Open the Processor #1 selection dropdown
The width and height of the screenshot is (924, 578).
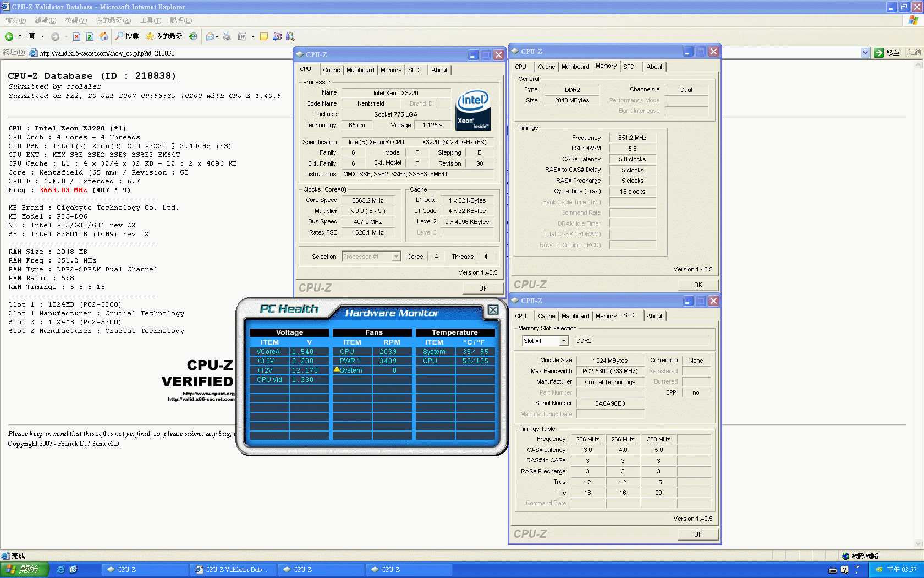[396, 257]
